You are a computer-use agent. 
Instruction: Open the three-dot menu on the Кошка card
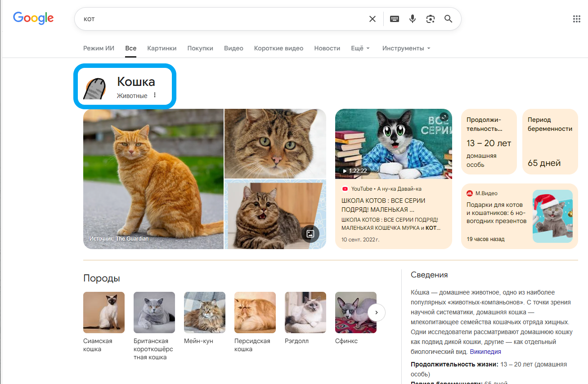pos(155,95)
